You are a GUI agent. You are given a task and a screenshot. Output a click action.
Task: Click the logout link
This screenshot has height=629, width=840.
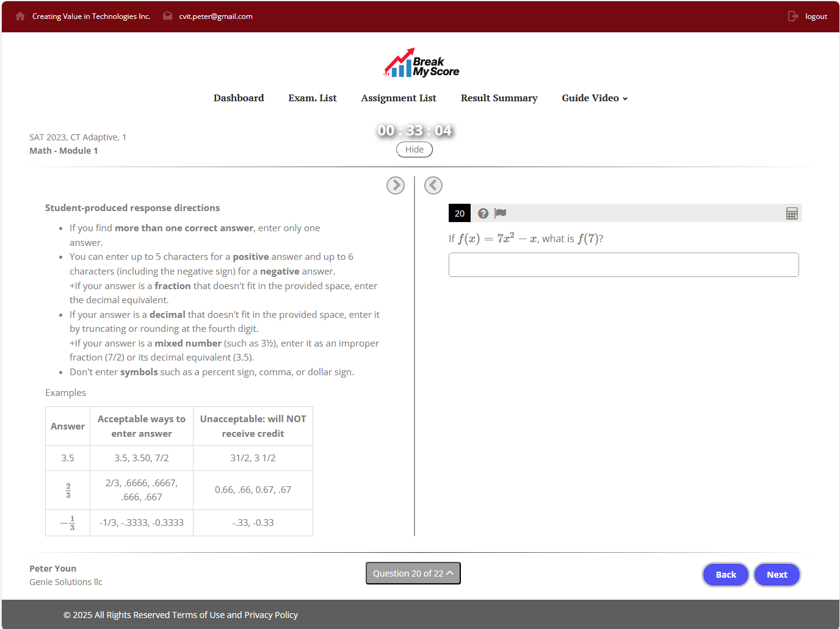pos(816,16)
